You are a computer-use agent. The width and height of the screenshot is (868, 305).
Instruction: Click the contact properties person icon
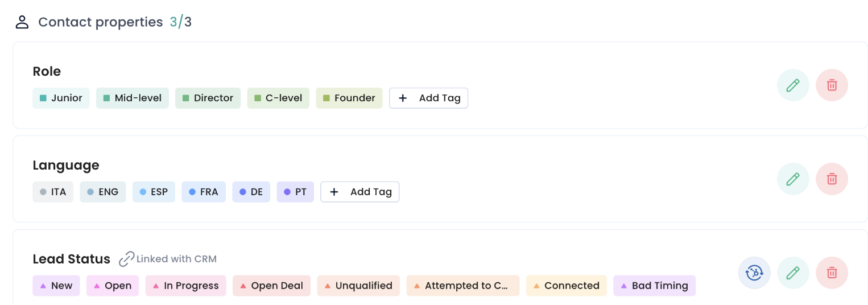click(22, 23)
